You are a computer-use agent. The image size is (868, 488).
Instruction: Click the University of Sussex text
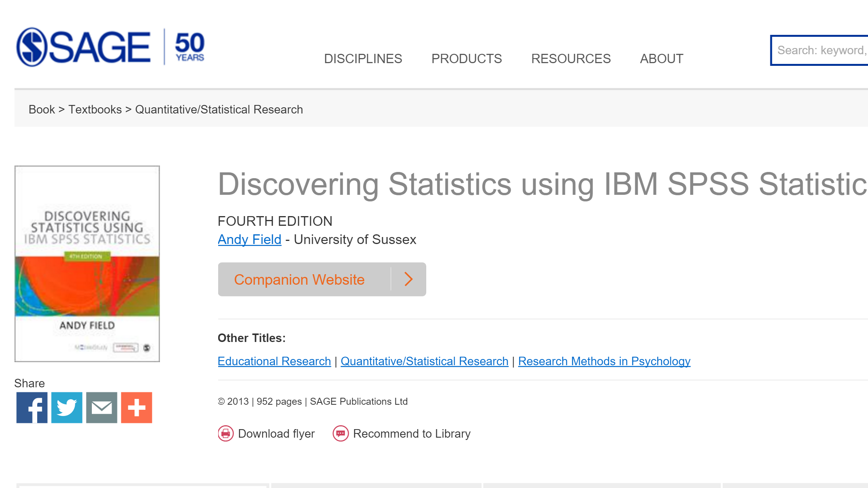tap(355, 239)
